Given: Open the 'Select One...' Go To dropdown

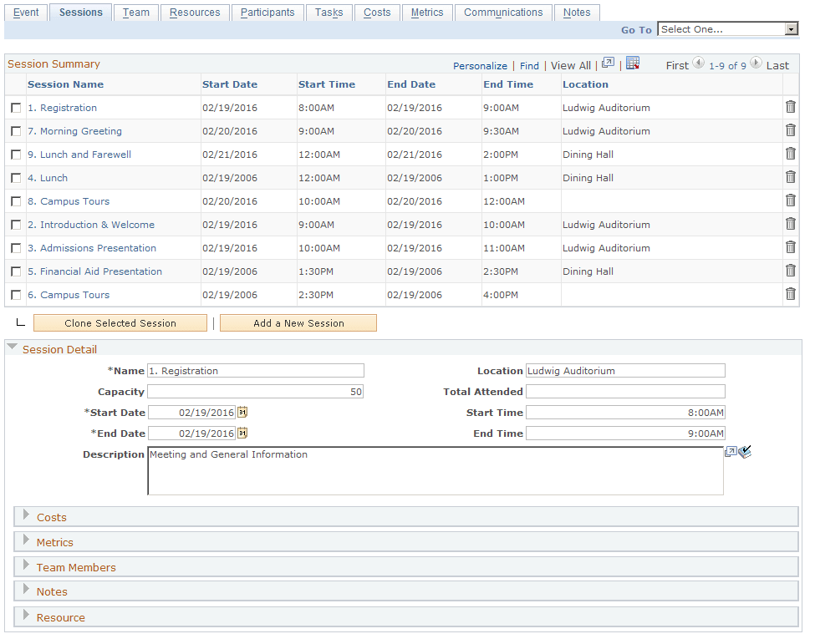Looking at the screenshot, I should tap(727, 28).
